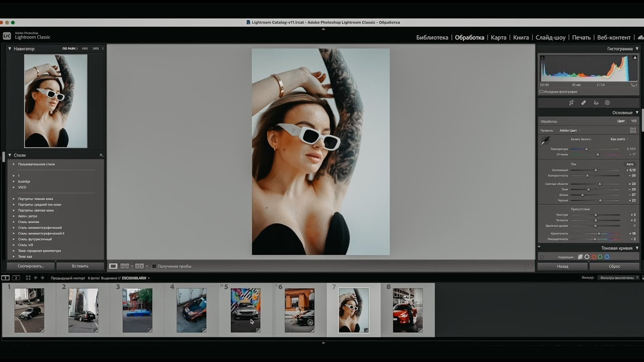644x362 pixels.
Task: Click the plus icon in Стили panel
Action: pyautogui.click(x=101, y=155)
